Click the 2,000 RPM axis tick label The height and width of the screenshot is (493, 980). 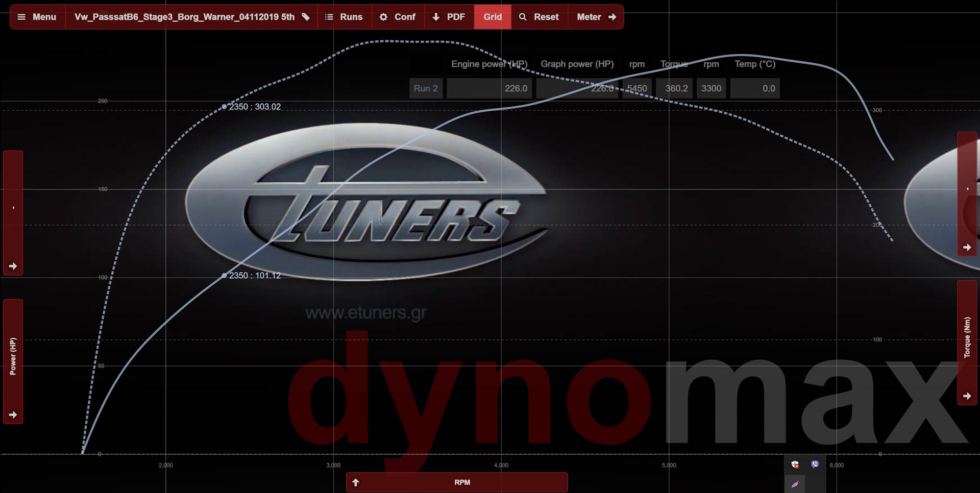pos(166,465)
